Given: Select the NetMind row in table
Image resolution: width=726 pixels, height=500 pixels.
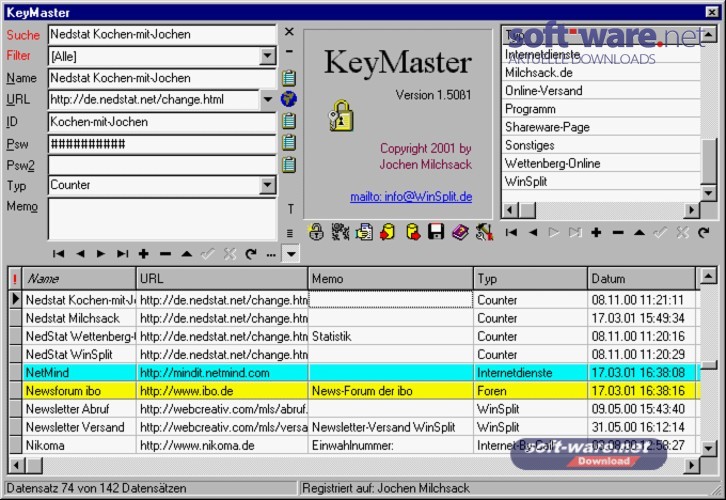Looking at the screenshot, I should 361,373.
